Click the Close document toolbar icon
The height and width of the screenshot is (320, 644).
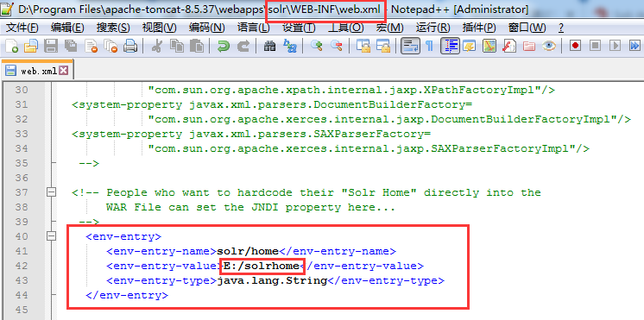(x=91, y=46)
